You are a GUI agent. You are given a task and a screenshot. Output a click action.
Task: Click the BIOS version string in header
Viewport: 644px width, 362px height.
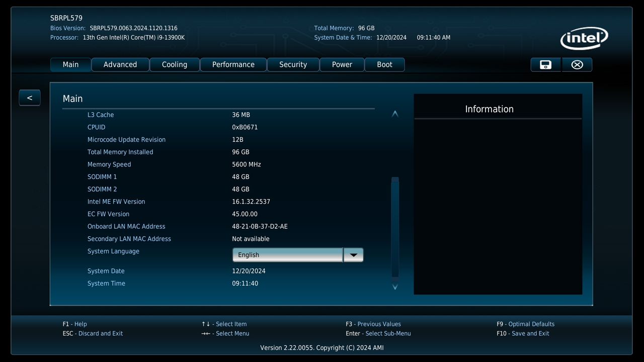coord(133,28)
